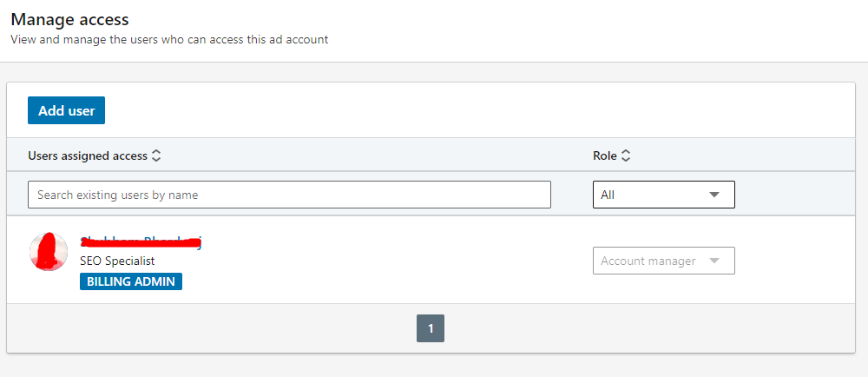868x377 pixels.
Task: Click the BILLING ADMIN badge
Action: (x=130, y=281)
